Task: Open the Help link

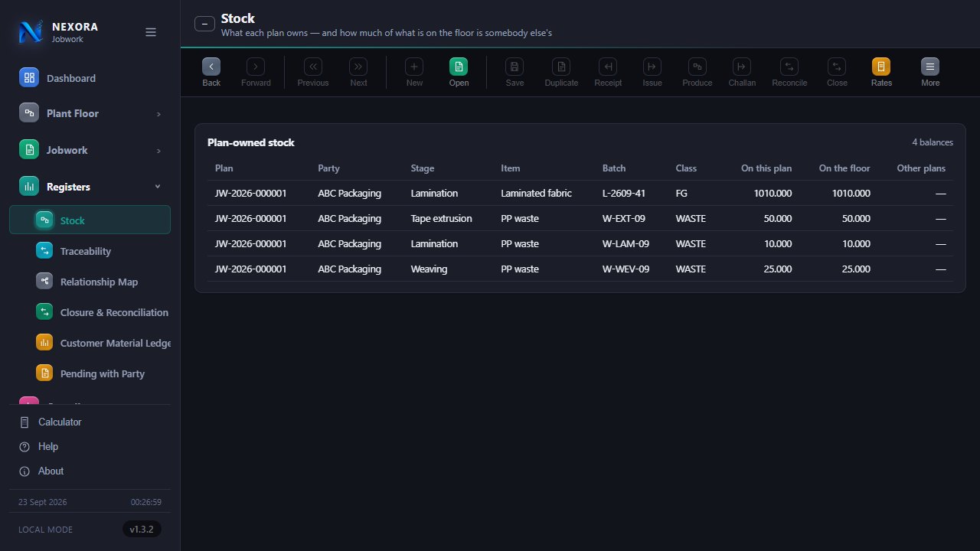Action: [38, 447]
